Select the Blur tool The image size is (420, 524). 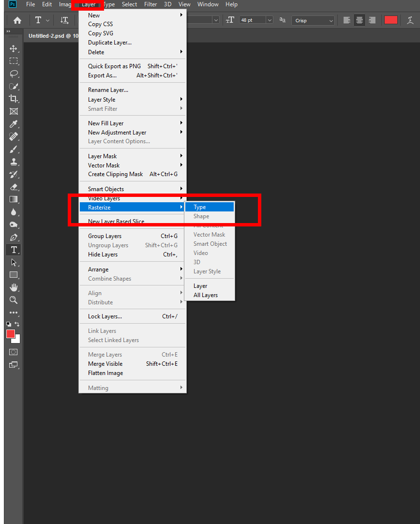coord(14,212)
